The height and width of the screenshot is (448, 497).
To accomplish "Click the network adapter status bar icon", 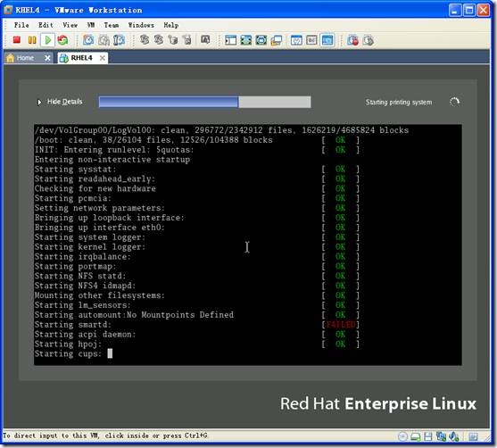I will click(441, 436).
